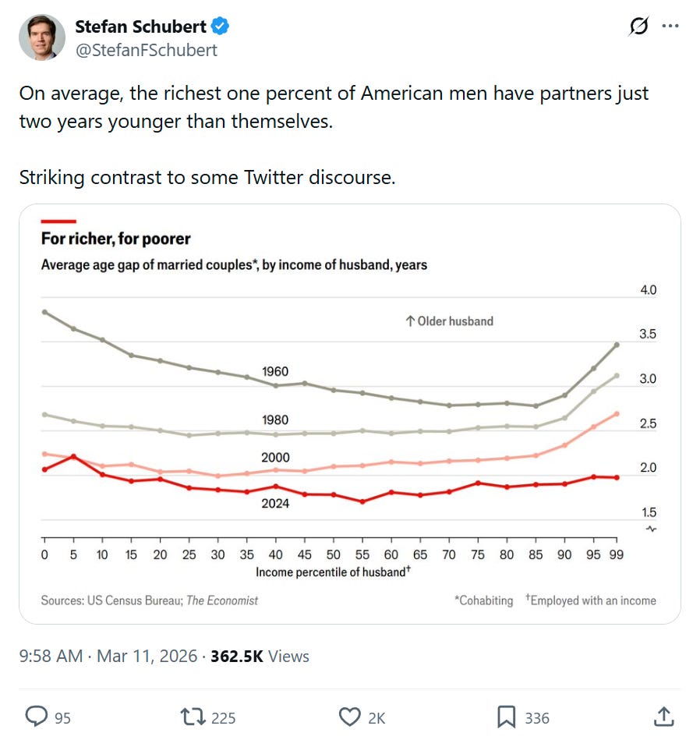The height and width of the screenshot is (740, 700).
Task: Click the Stefan Schubert display name
Action: (140, 27)
